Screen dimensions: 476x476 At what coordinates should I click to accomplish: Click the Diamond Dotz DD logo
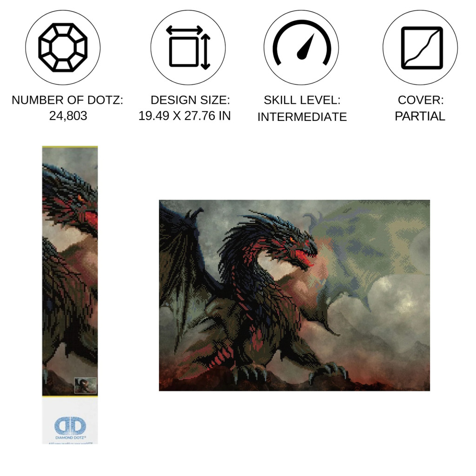(x=70, y=426)
